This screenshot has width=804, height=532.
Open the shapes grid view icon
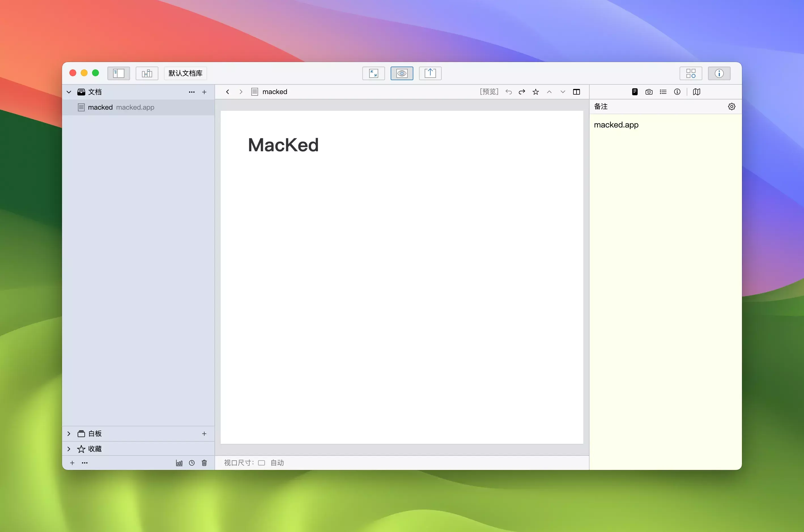(691, 73)
